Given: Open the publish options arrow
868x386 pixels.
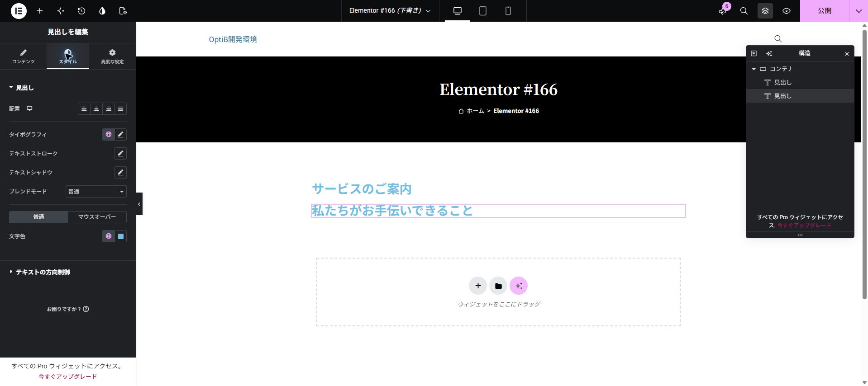Looking at the screenshot, I should (858, 11).
